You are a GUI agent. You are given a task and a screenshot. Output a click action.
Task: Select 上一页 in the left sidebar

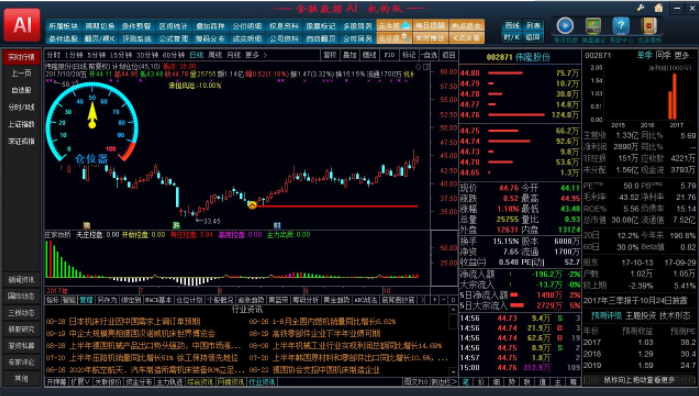click(x=21, y=73)
